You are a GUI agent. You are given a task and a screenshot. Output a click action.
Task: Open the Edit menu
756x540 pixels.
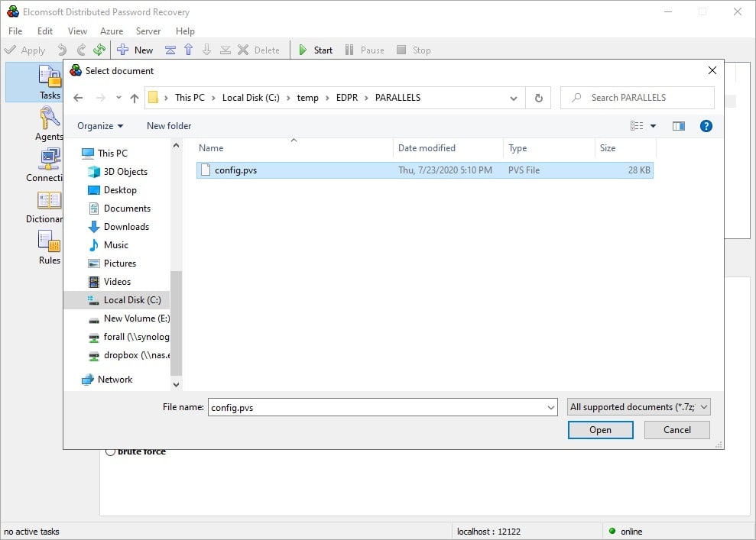45,31
